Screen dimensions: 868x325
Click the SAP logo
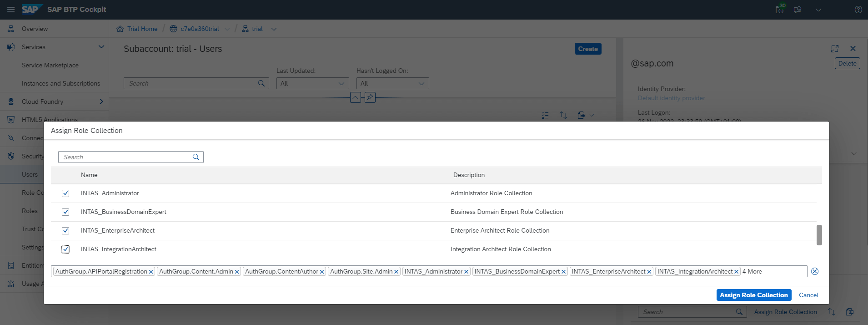tap(32, 10)
